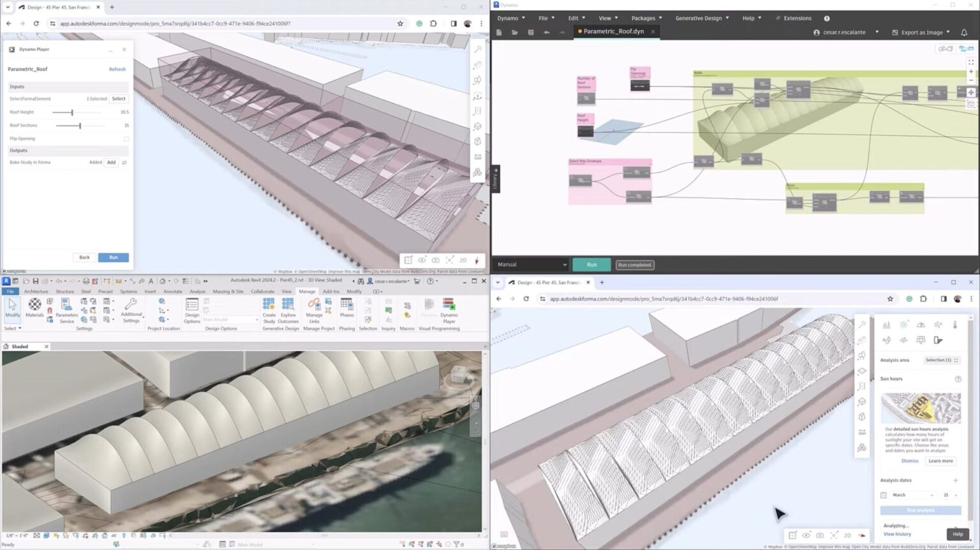Image resolution: width=980 pixels, height=550 pixels.
Task: Click Run in the Dynamo Player panel
Action: tap(113, 257)
